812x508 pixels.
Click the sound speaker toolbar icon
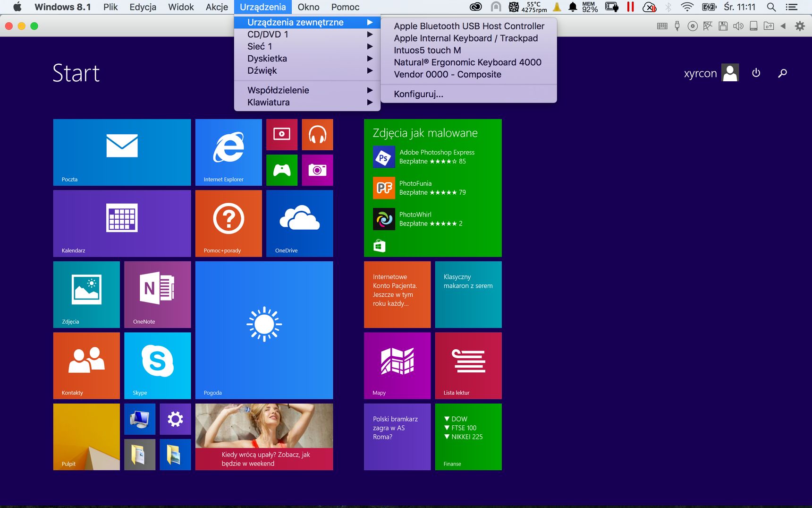click(x=738, y=26)
